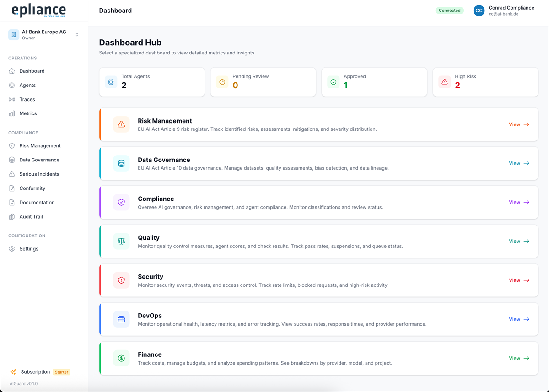Click the Quality card scales icon
Viewport: 549px width, 392px height.
121,241
